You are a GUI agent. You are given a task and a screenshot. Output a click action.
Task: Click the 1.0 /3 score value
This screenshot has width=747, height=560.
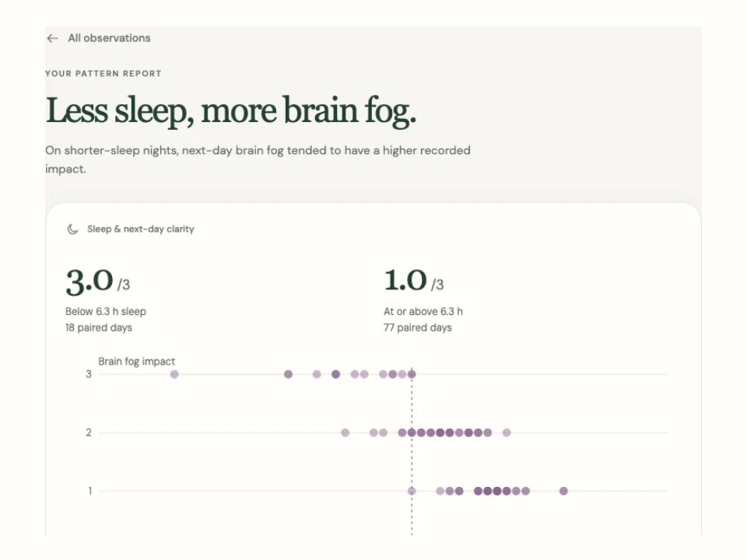[413, 281]
